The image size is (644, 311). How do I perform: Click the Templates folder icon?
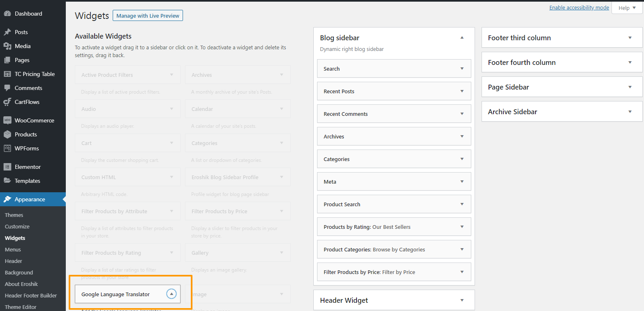[7, 181]
